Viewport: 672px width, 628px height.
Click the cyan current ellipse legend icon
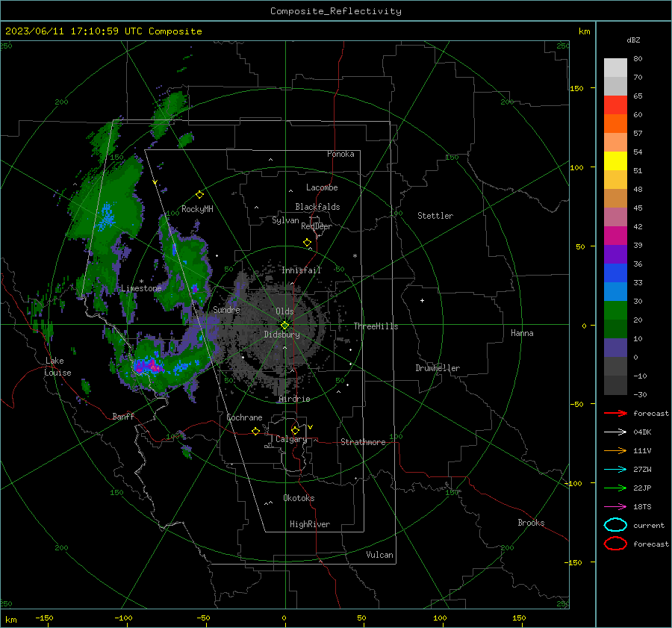click(x=615, y=525)
